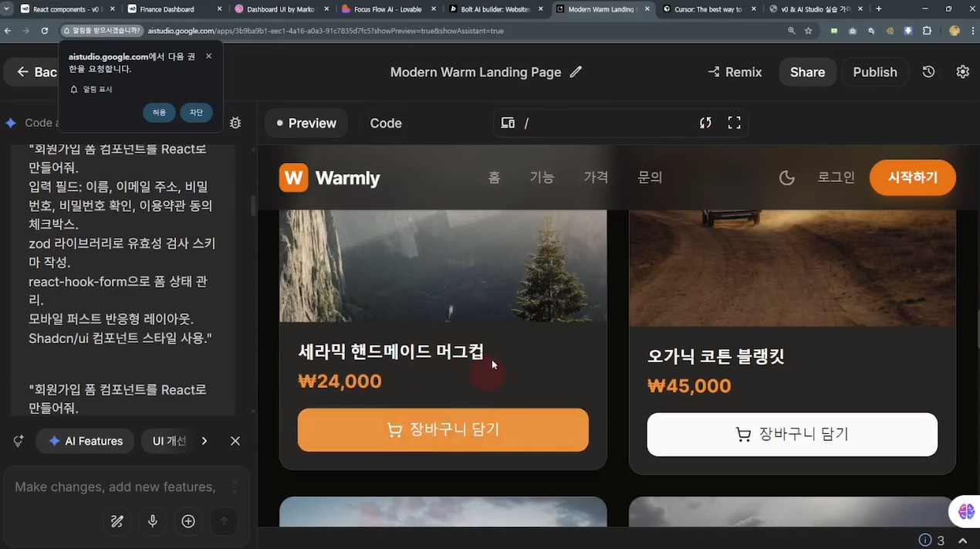Open the browser extensions puzzle icon
980x549 pixels.
927,31
